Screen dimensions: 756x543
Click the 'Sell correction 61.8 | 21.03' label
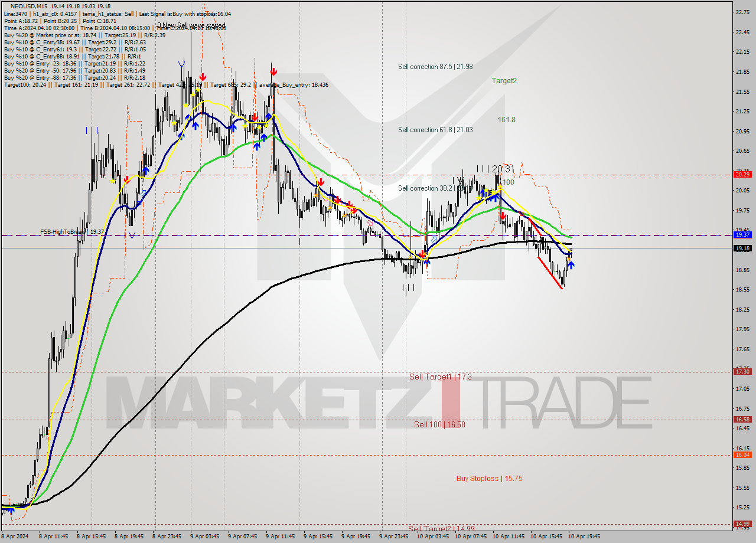pos(435,130)
